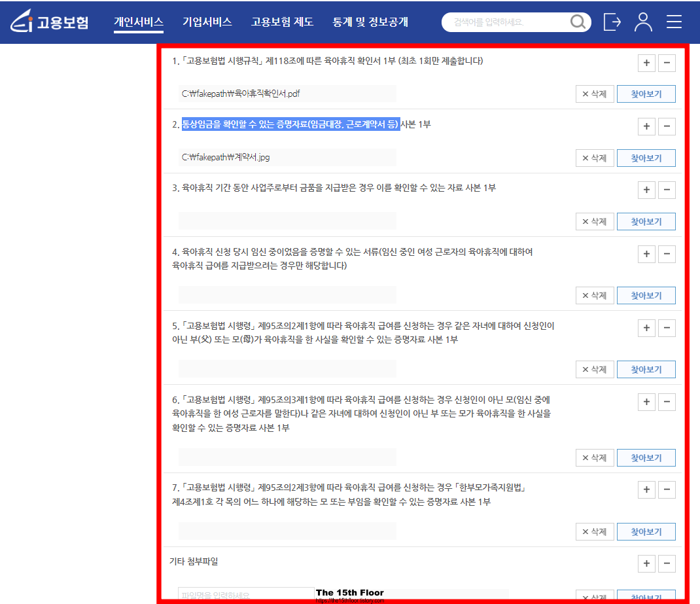The width and height of the screenshot is (700, 604).
Task: Add a file row for item 5 제95조의2제1항
Action: [x=646, y=328]
